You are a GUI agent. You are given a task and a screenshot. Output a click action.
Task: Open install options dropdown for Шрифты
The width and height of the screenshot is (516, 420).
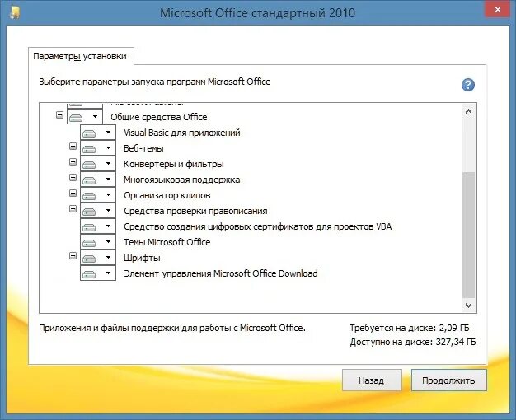pyautogui.click(x=98, y=258)
